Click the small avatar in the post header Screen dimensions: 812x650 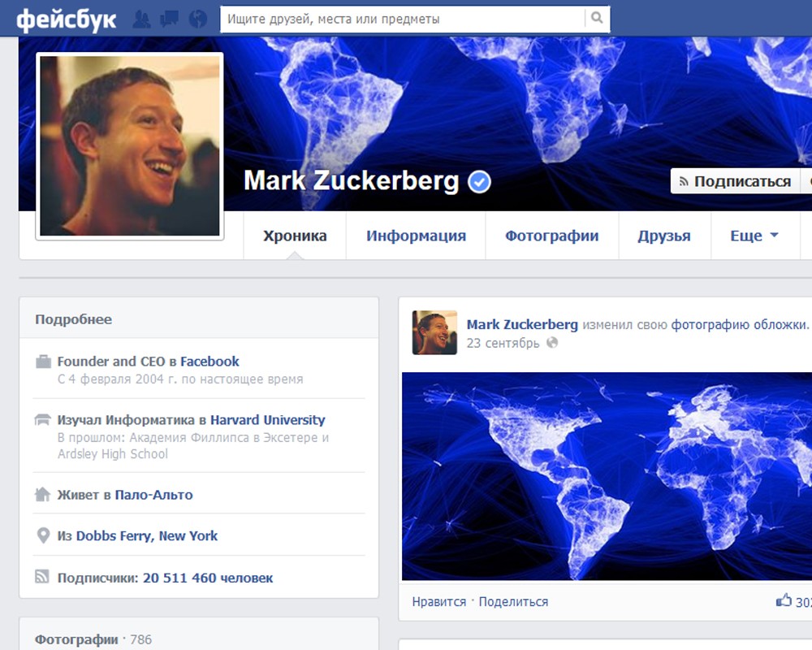pyautogui.click(x=434, y=332)
